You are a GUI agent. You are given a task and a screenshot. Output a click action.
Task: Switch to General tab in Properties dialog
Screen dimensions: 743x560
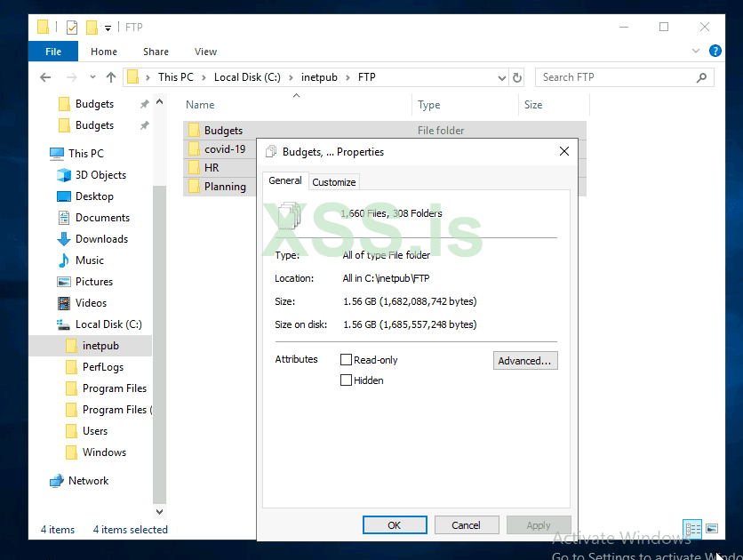tap(284, 180)
